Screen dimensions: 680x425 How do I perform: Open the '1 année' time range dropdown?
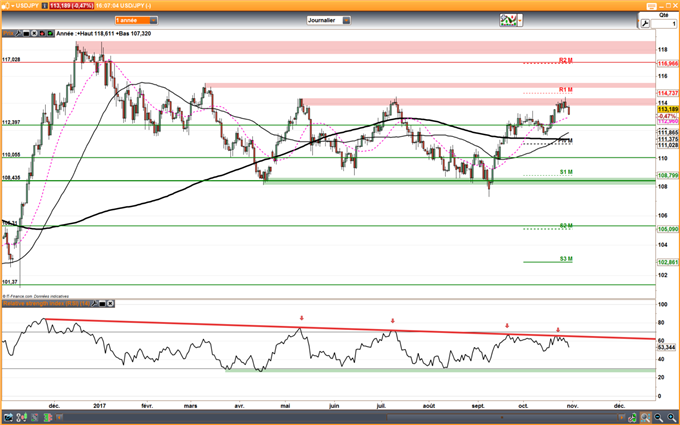pos(136,20)
